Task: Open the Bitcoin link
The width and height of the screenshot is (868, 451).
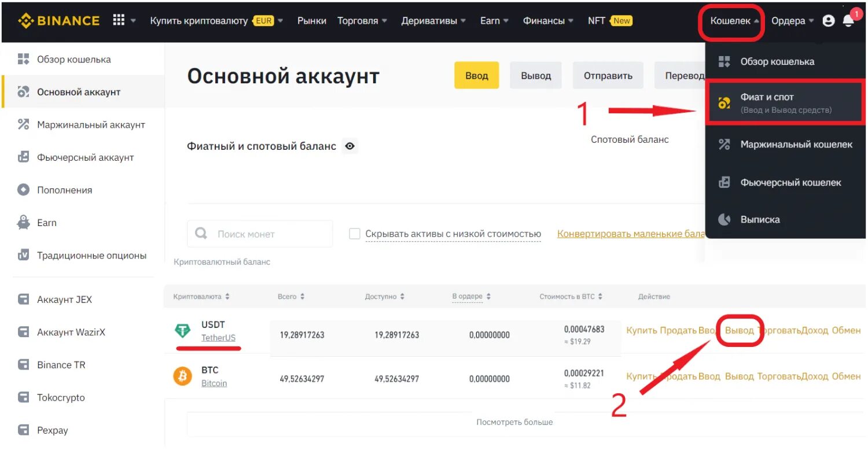Action: pyautogui.click(x=214, y=383)
